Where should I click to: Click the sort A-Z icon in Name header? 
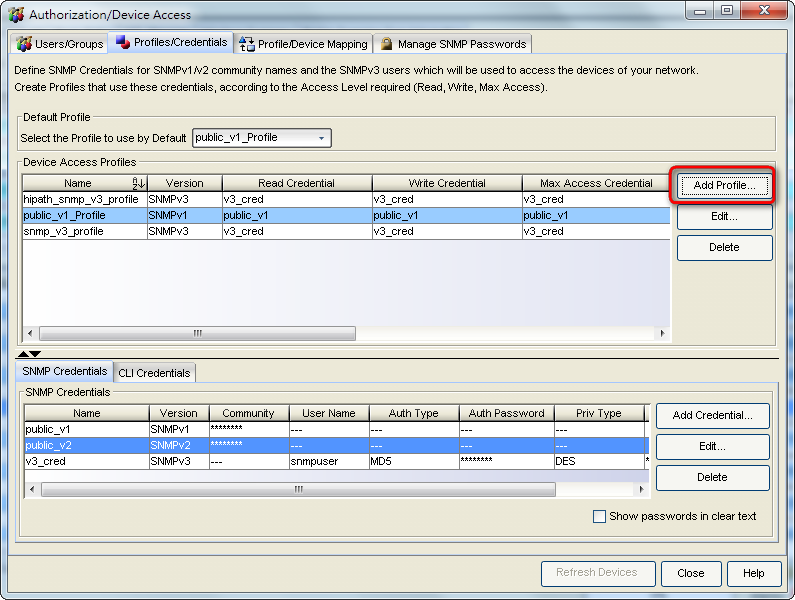tap(139, 183)
